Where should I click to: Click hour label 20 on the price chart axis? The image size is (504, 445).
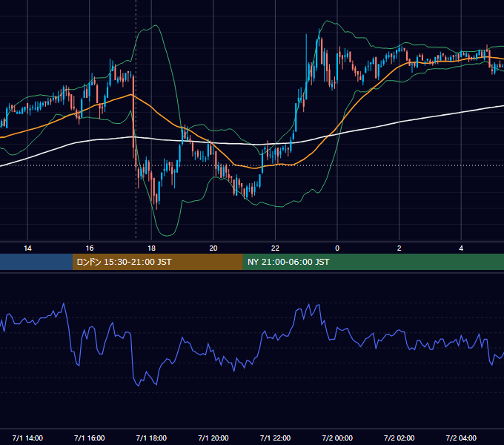(x=213, y=248)
